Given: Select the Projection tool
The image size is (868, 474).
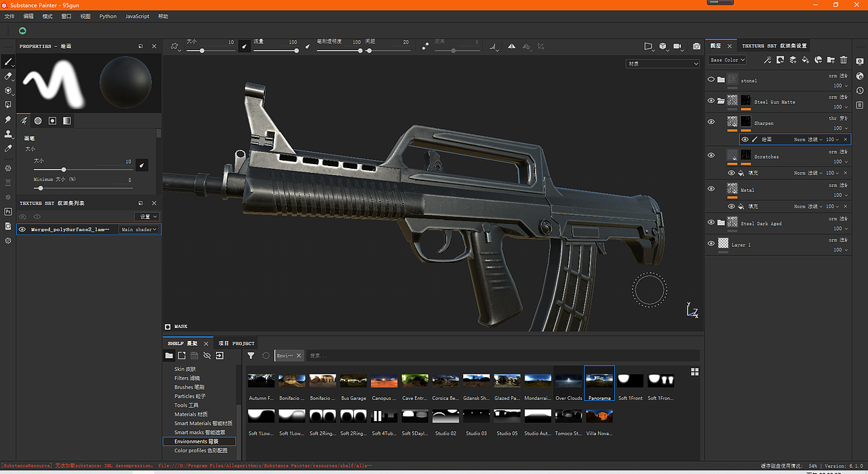Looking at the screenshot, I should tap(8, 91).
